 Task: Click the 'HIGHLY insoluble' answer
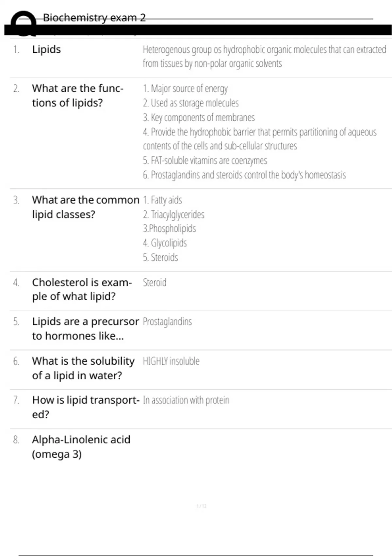[171, 361]
